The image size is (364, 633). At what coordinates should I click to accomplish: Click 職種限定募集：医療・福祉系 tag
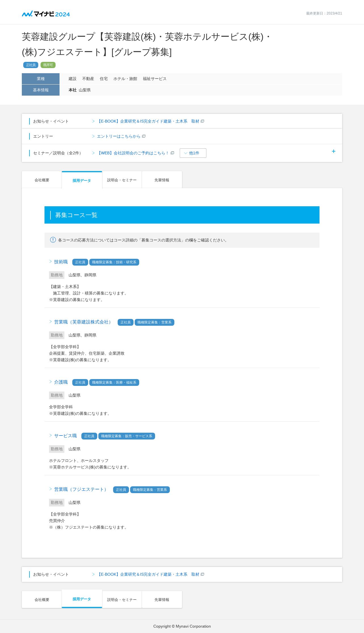coord(114,382)
